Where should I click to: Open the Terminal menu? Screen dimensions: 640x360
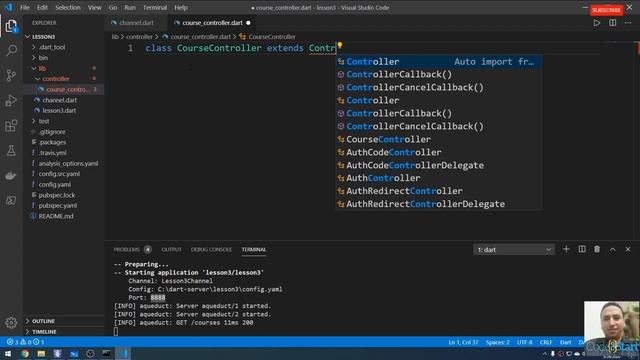tap(155, 7)
